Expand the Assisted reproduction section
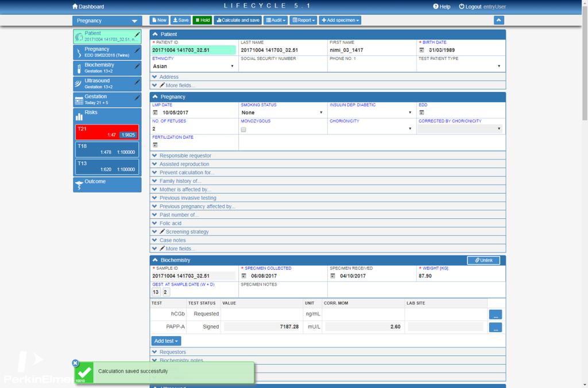The height and width of the screenshot is (388, 588). 327,164
